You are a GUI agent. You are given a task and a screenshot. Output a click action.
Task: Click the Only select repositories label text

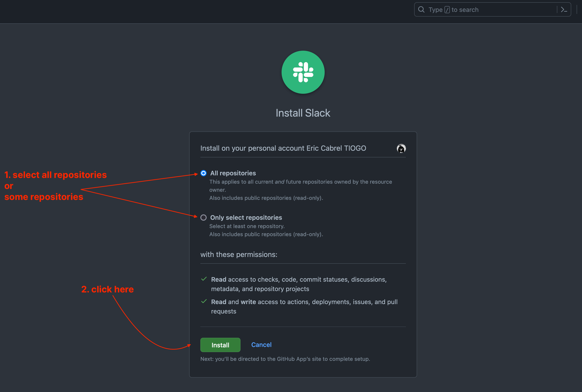point(246,217)
